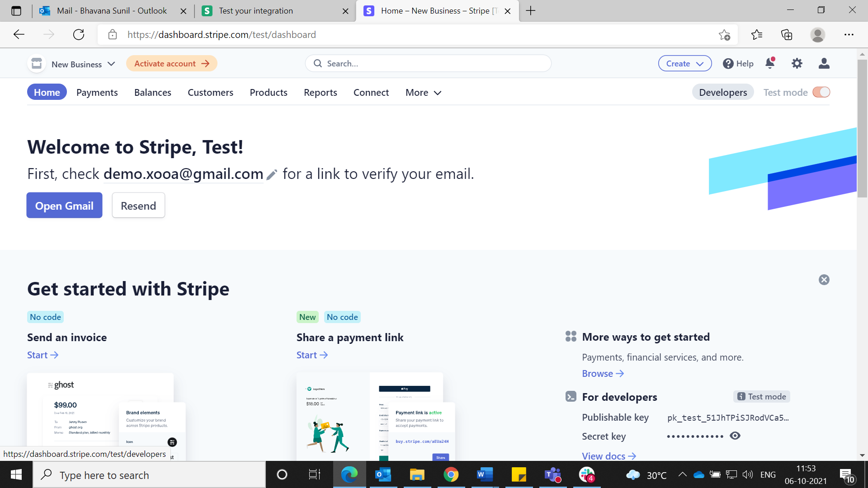The height and width of the screenshot is (488, 868).
Task: Open the invoice preview thumbnail
Action: pos(106,417)
